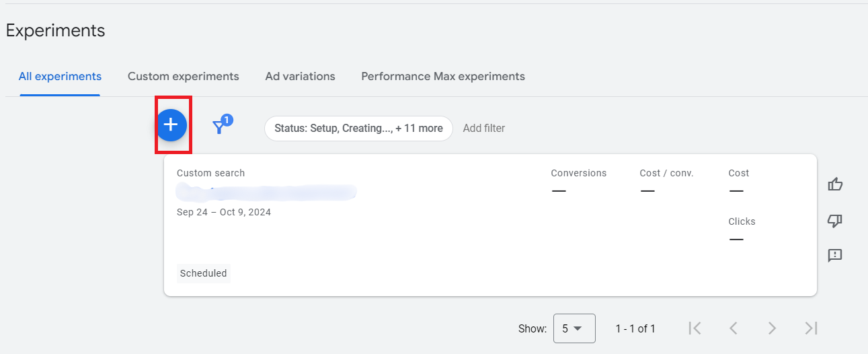Expand the Show rows-per-page dropdown
The height and width of the screenshot is (354, 868).
point(574,328)
